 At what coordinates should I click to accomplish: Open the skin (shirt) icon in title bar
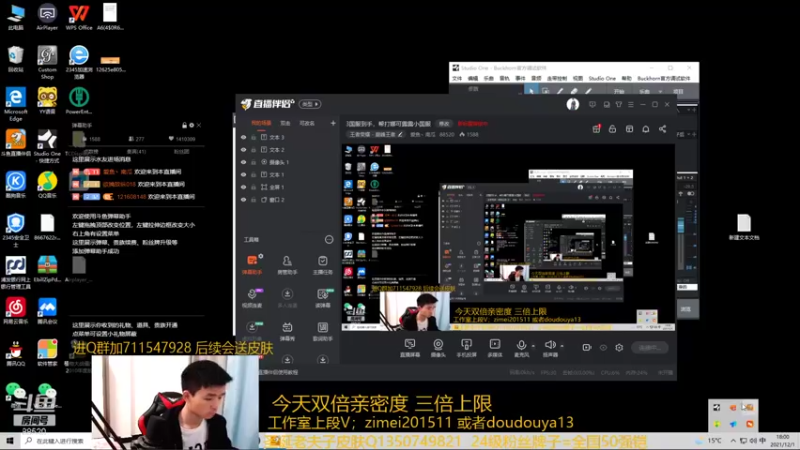(x=618, y=105)
